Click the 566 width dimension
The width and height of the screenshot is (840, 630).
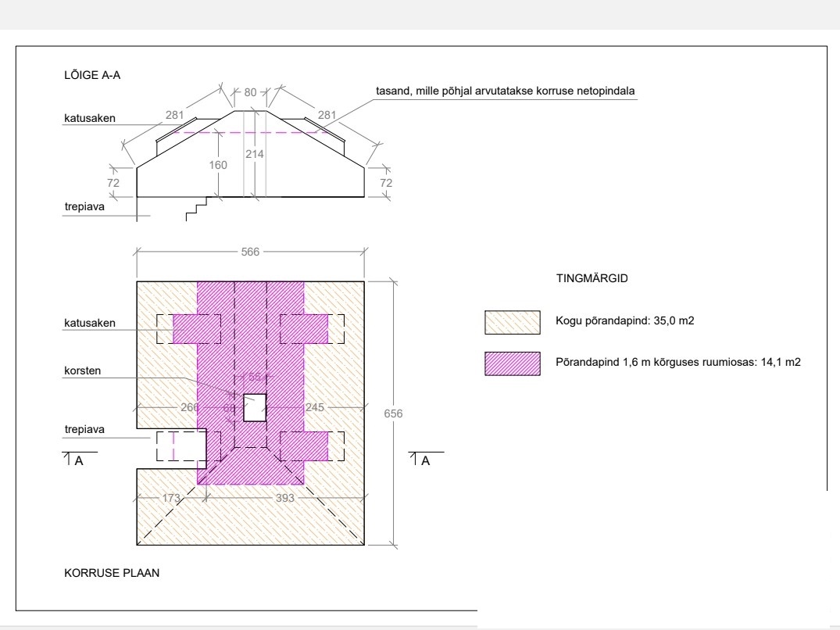click(250, 252)
